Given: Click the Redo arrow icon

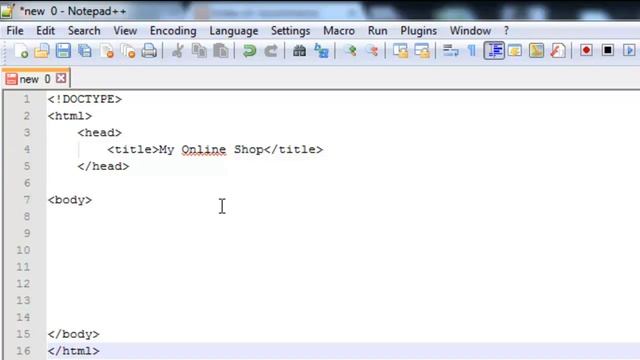Looking at the screenshot, I should pyautogui.click(x=271, y=51).
